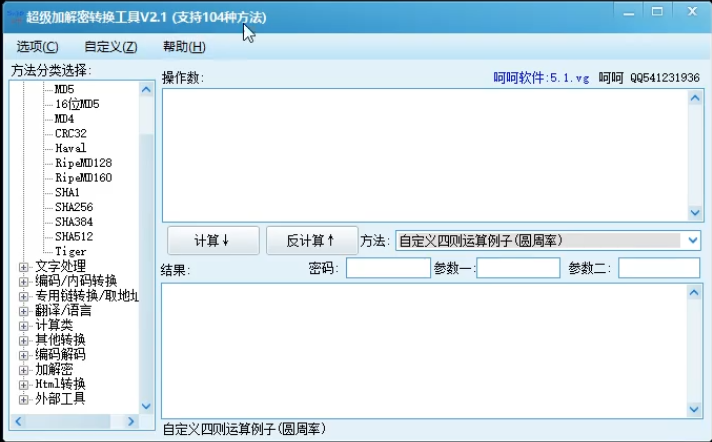Image resolution: width=712 pixels, height=442 pixels.
Task: Open the 帮助(H) menu
Action: 184,47
